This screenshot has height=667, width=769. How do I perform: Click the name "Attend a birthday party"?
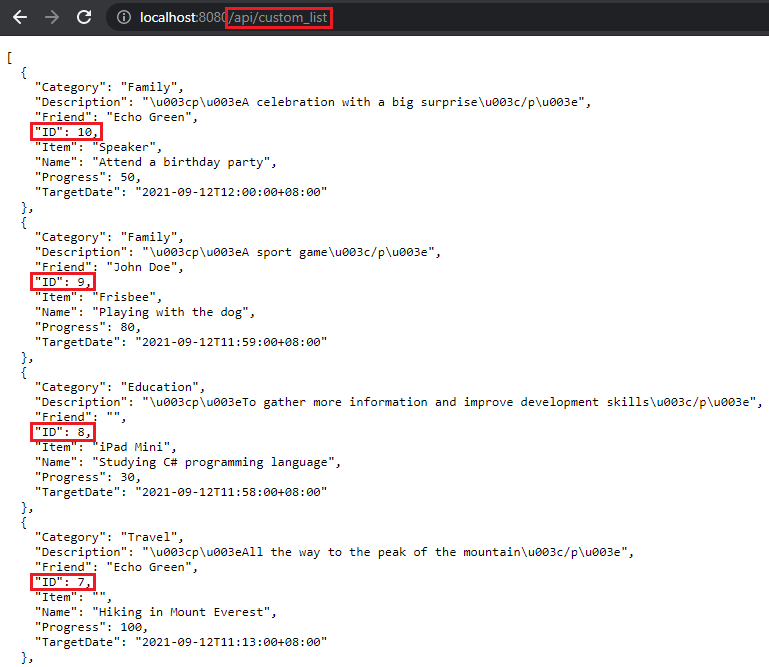click(x=184, y=162)
